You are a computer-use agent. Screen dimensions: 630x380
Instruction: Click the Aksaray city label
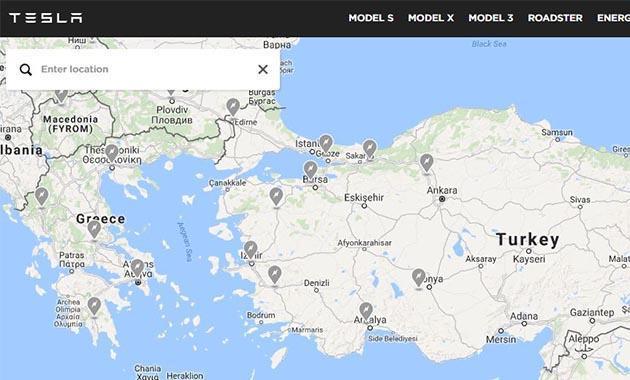[481, 259]
